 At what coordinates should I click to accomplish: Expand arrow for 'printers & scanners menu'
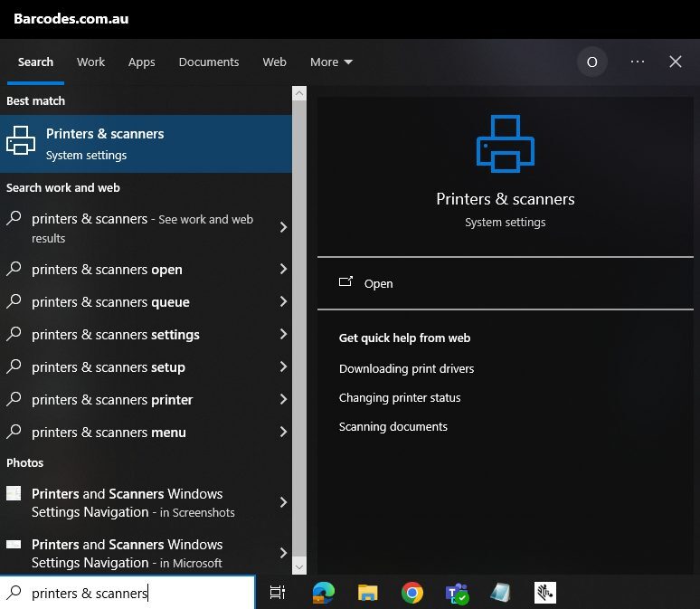(283, 432)
